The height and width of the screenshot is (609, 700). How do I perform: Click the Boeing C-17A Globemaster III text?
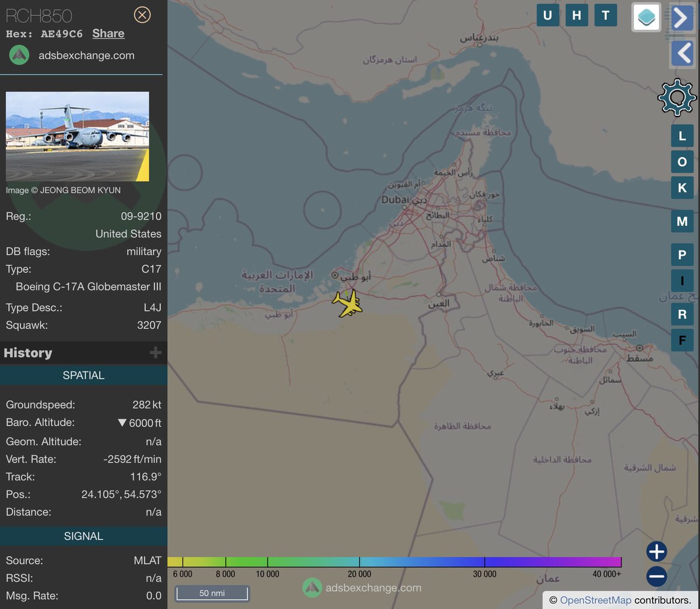(89, 287)
